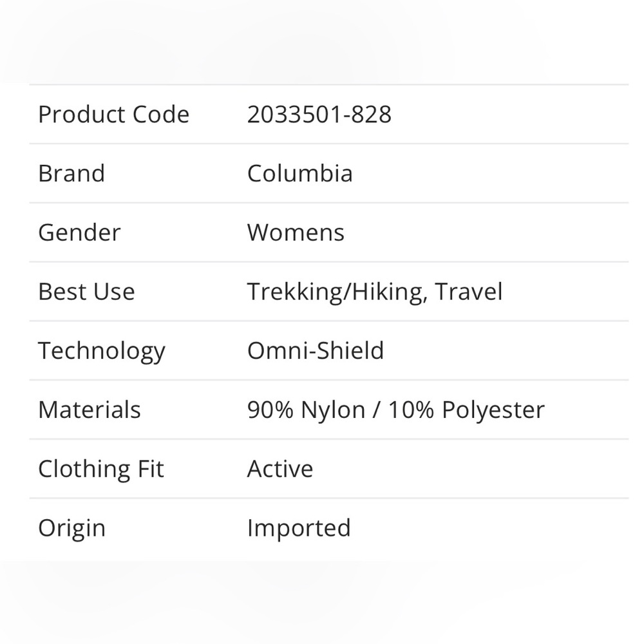Click the Clothing Fit label
Image resolution: width=644 pixels, height=644 pixels.
pos(101,469)
